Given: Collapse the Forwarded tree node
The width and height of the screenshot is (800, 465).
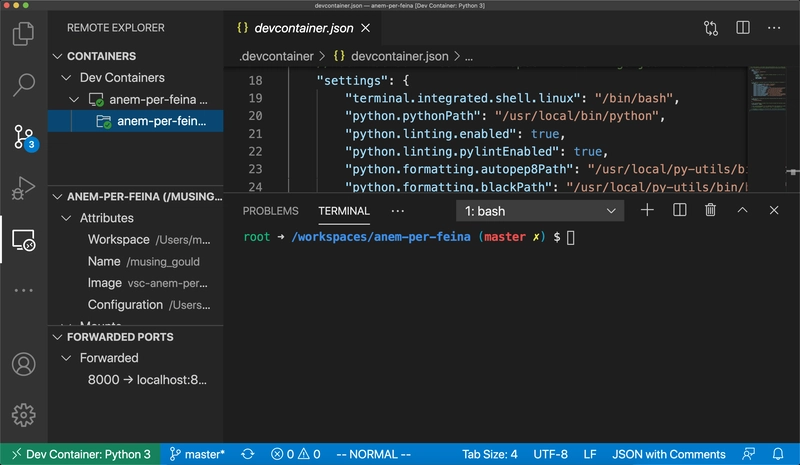Looking at the screenshot, I should (66, 358).
